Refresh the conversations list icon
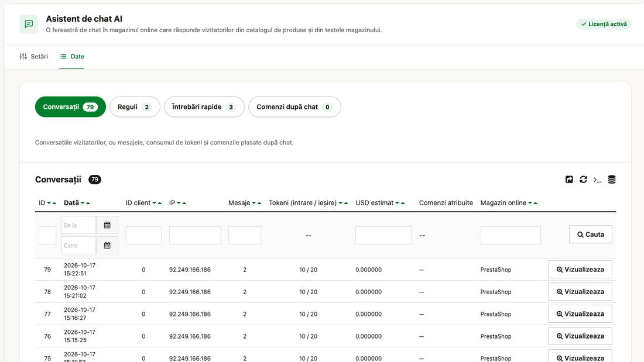 583,180
